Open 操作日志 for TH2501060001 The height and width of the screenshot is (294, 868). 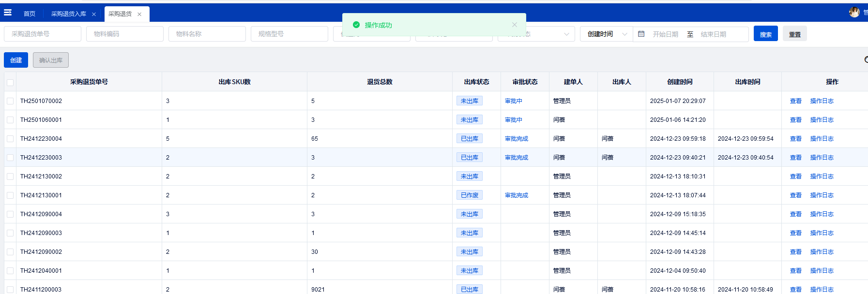(x=822, y=120)
